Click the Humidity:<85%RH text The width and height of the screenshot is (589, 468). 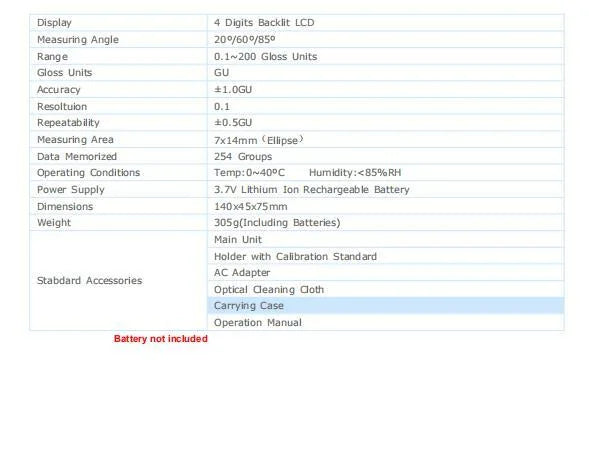[355, 173]
